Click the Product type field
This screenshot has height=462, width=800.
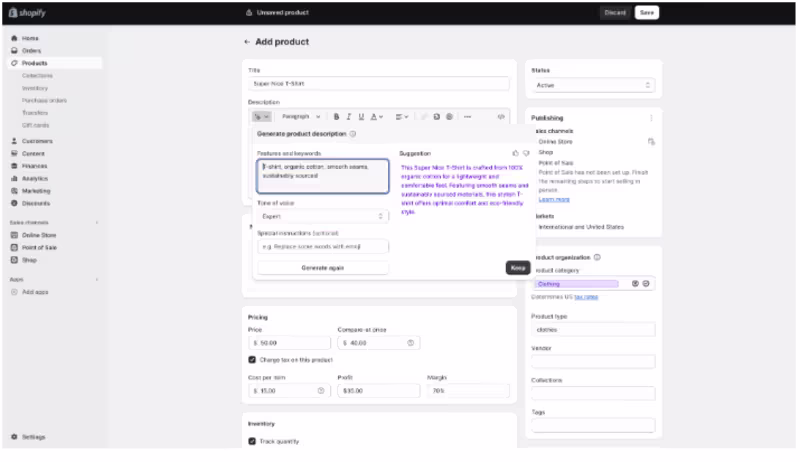(x=593, y=329)
